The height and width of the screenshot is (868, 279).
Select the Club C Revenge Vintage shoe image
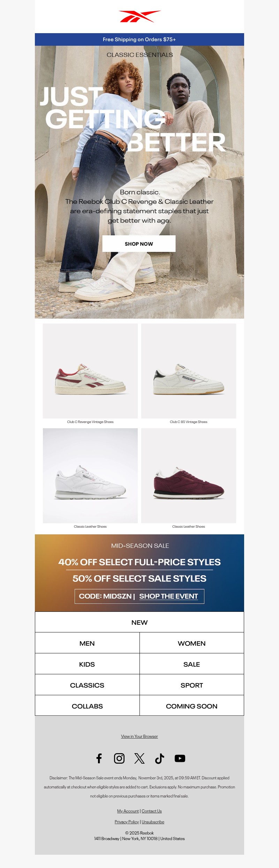pos(90,371)
